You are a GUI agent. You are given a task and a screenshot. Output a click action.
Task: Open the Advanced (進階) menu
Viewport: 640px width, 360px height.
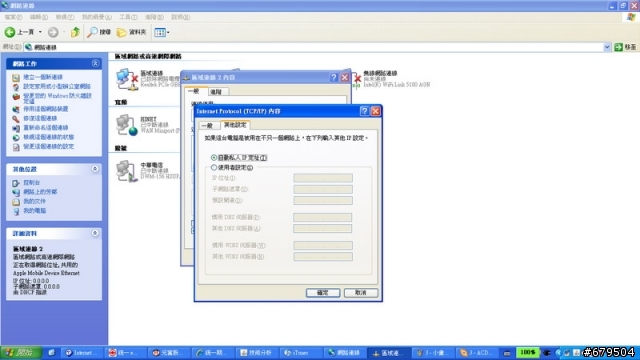coord(154,17)
